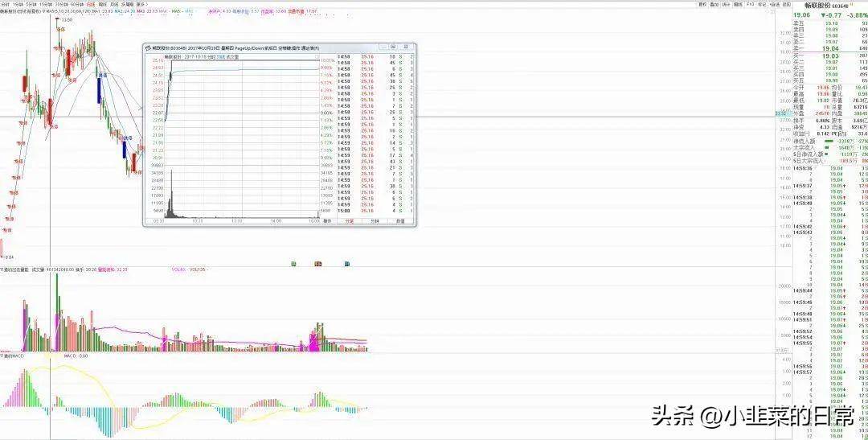This screenshot has height=440, width=868.
Task: Click the 卖五 ask row
Action: (829, 23)
